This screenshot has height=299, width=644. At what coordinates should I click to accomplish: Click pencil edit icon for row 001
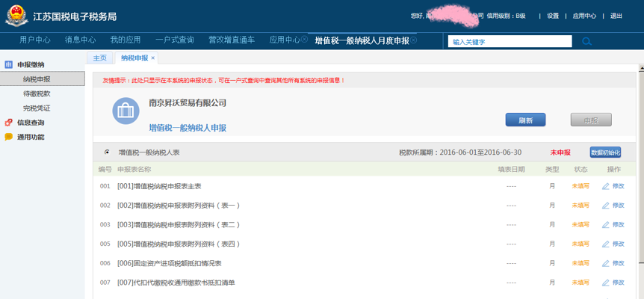[605, 186]
